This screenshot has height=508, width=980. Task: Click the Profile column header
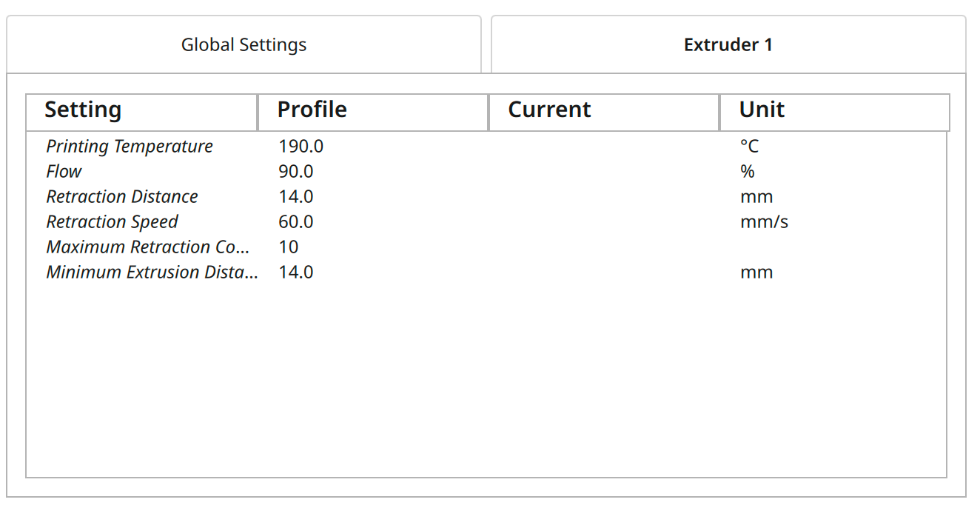(372, 111)
